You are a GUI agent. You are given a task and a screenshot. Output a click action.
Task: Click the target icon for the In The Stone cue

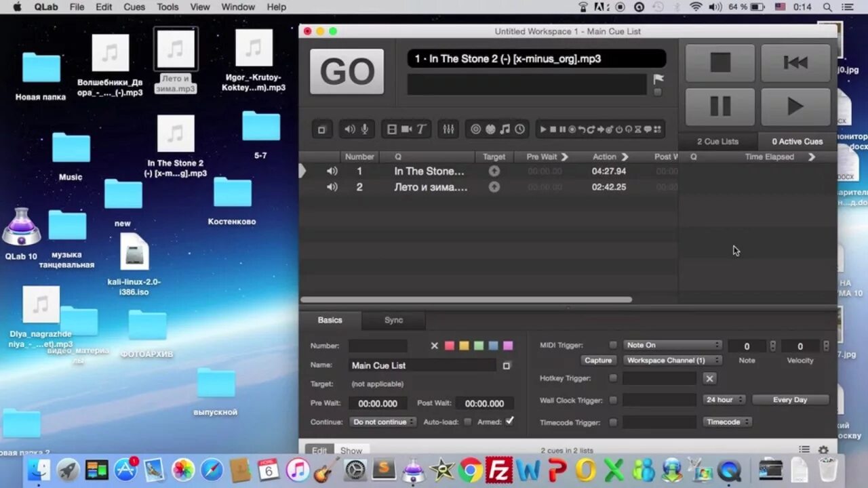tap(494, 171)
